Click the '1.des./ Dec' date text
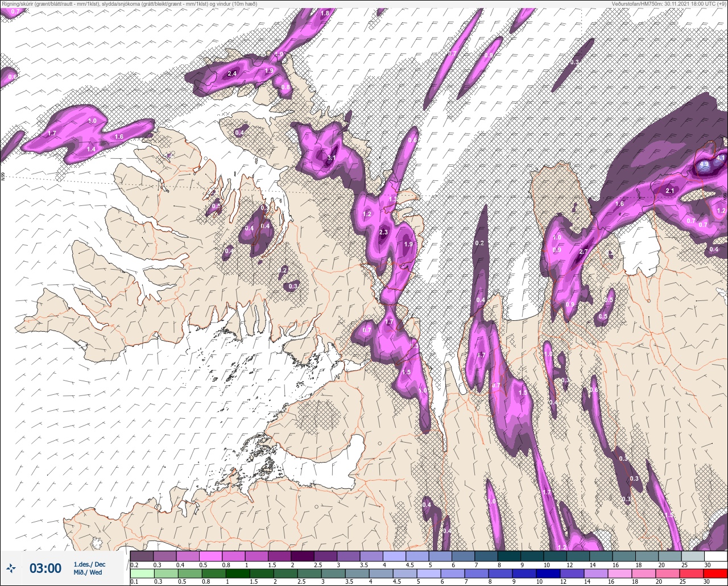728x586 pixels. click(89, 564)
